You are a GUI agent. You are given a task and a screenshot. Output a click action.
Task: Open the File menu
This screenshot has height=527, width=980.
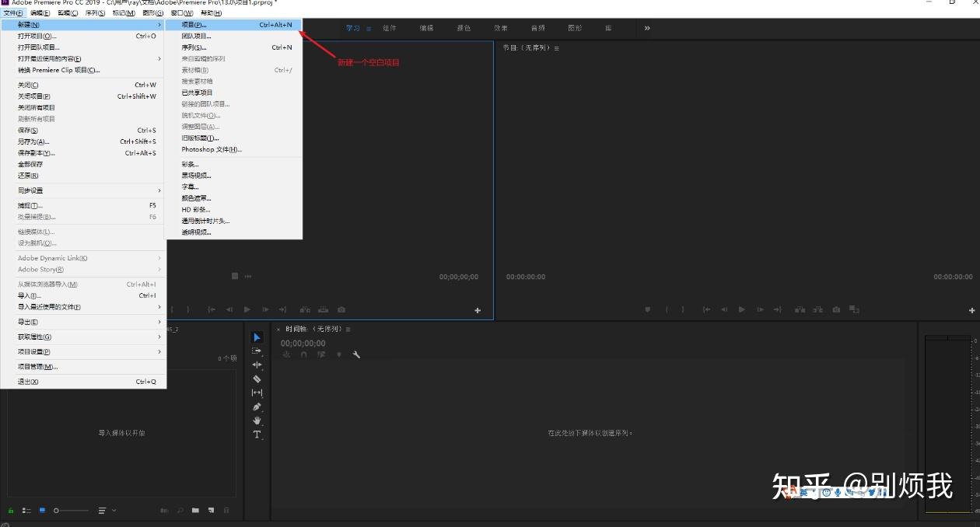(x=13, y=13)
